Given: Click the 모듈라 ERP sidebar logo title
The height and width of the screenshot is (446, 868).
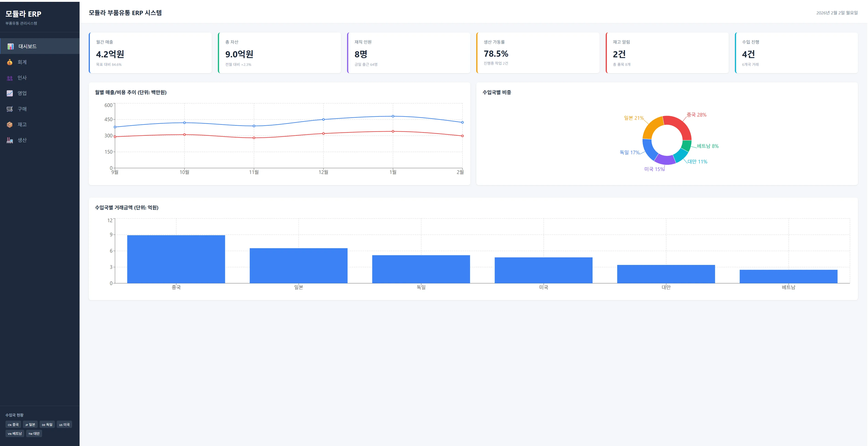Looking at the screenshot, I should coord(23,14).
